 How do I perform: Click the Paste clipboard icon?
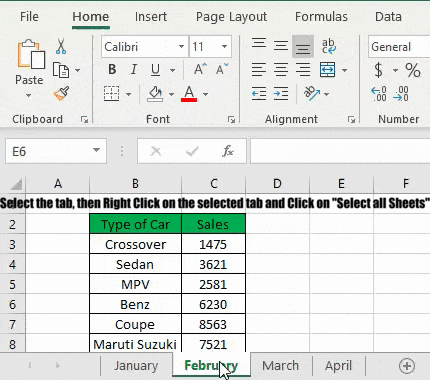click(x=31, y=54)
